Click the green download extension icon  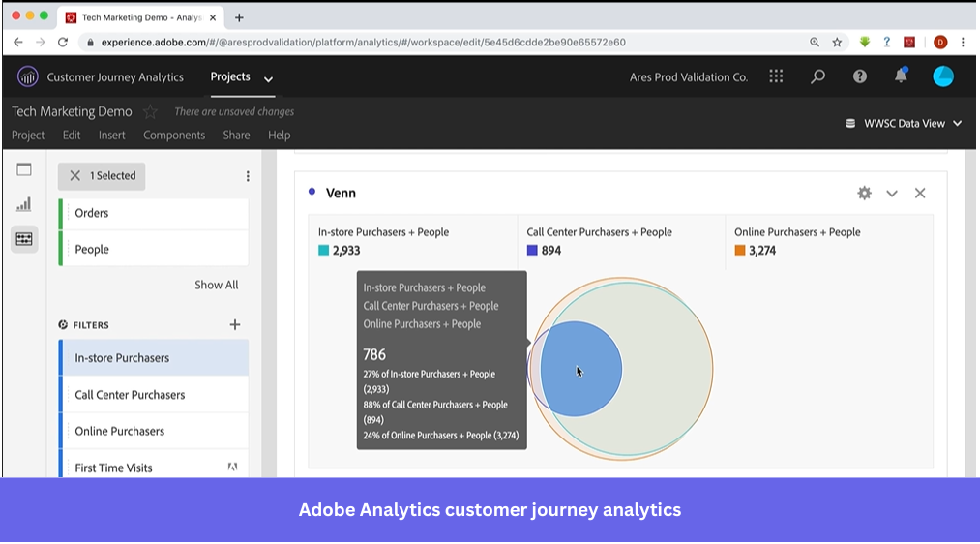click(864, 42)
